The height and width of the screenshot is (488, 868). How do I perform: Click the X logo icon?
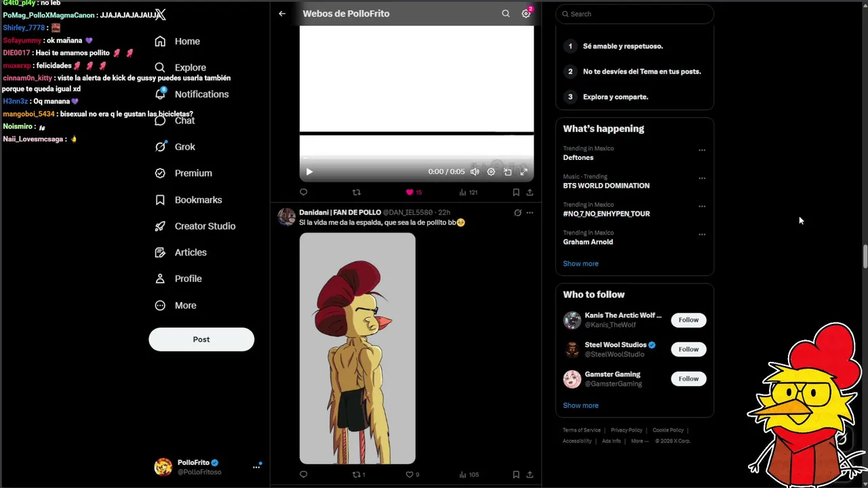(160, 14)
